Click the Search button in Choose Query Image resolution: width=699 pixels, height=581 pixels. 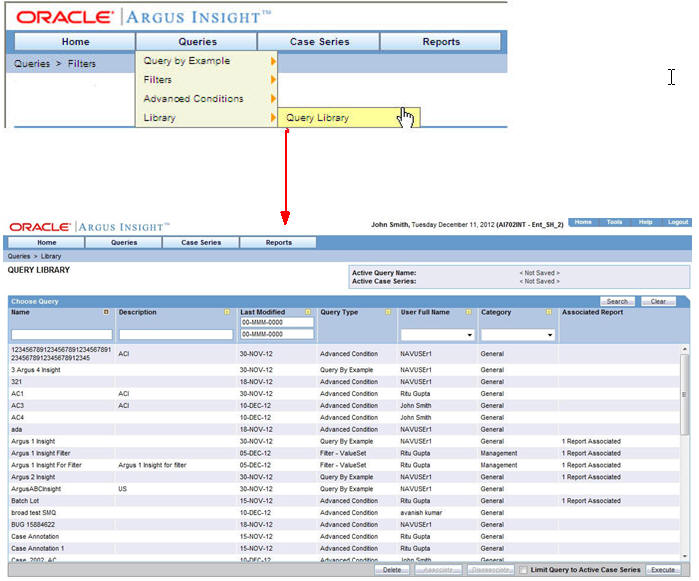pos(617,301)
